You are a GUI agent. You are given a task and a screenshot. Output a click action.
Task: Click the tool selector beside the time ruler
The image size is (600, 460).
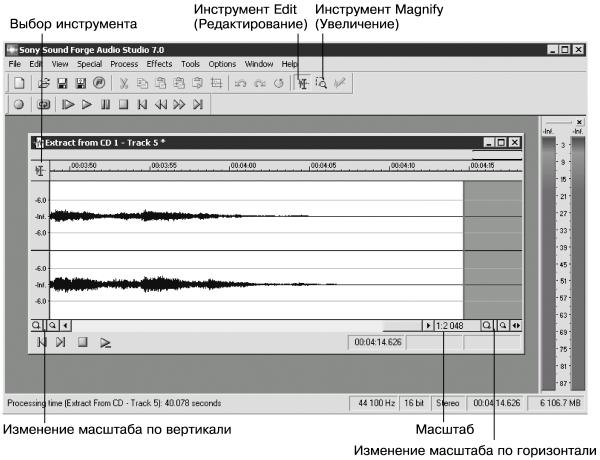click(40, 170)
